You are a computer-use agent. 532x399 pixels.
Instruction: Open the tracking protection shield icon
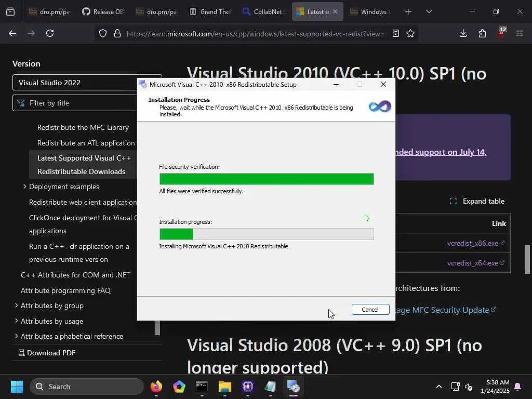[x=103, y=33]
